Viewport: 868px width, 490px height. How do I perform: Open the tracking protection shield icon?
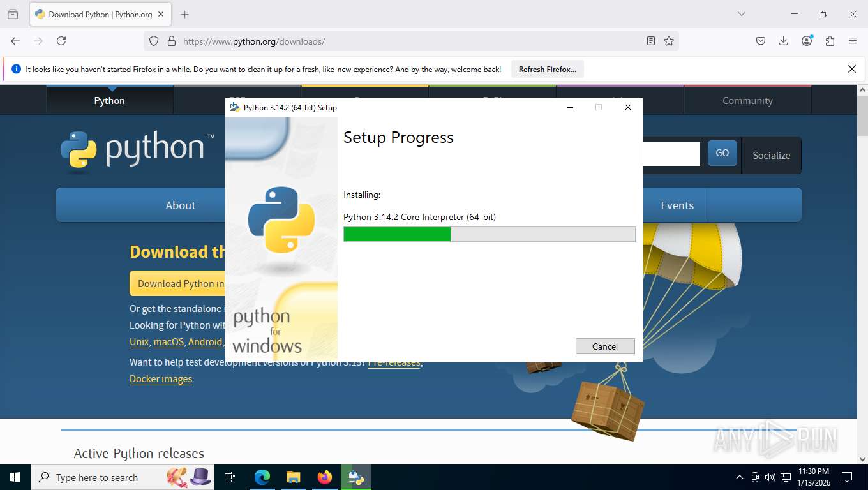(x=154, y=41)
